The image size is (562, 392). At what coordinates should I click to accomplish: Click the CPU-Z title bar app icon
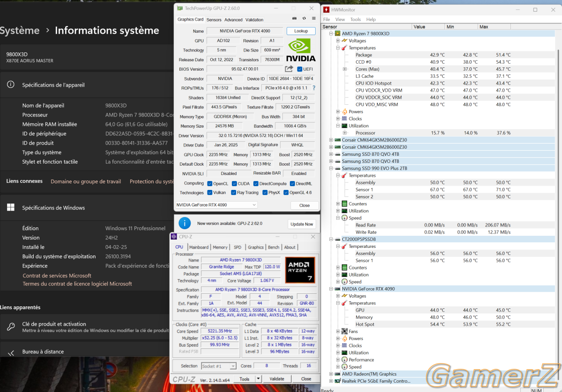click(x=174, y=237)
